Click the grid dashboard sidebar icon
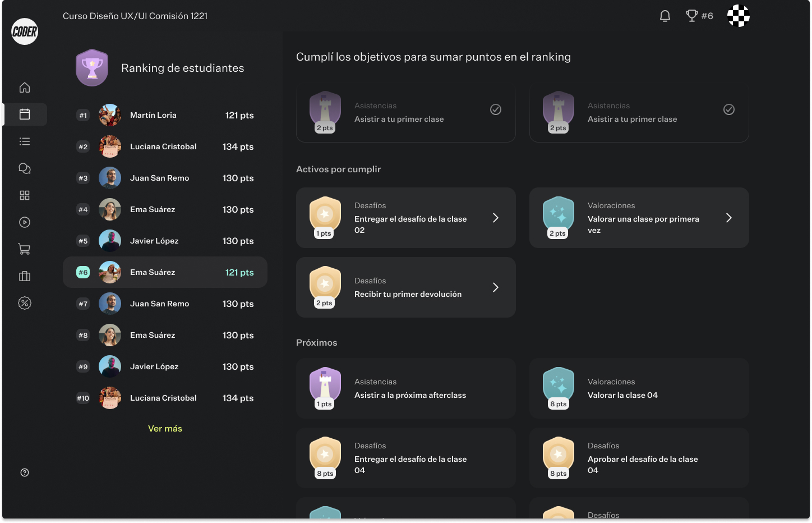812x523 pixels. point(25,195)
